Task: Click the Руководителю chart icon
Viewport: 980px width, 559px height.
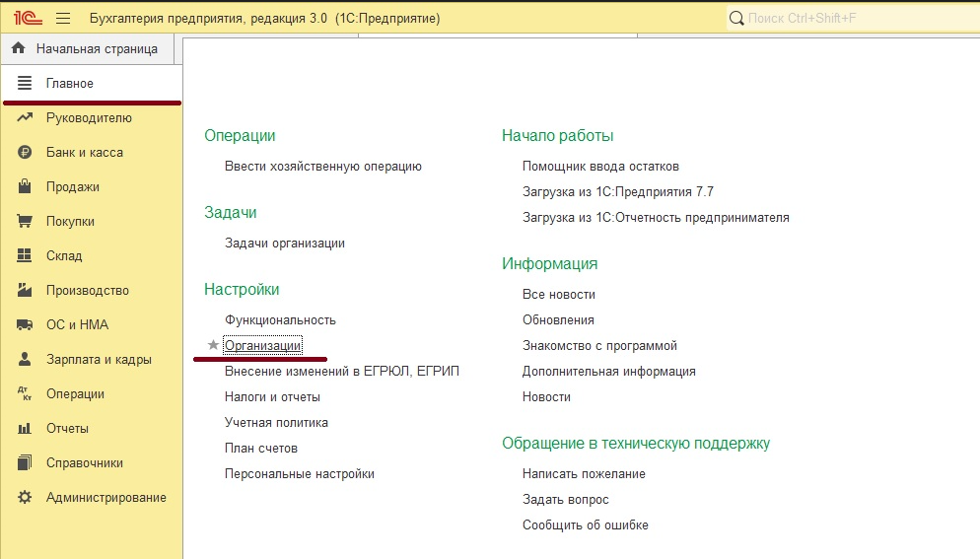Action: 25,117
